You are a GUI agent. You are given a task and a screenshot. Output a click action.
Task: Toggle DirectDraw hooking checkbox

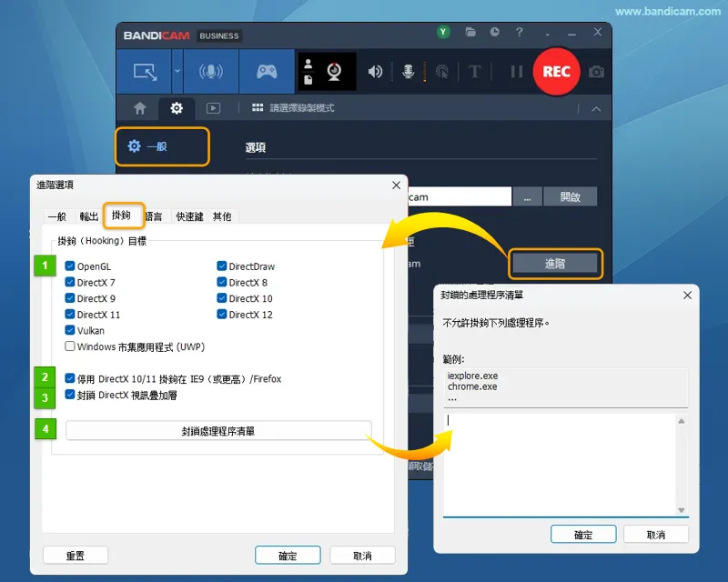[221, 266]
